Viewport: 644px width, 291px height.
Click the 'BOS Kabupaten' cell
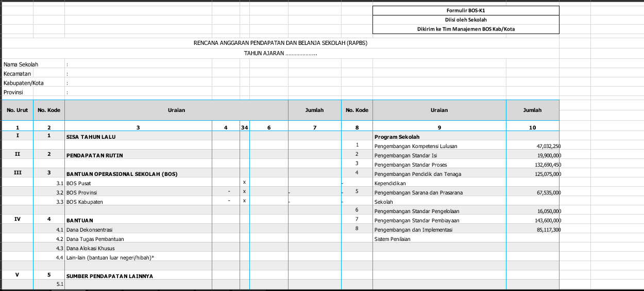139,202
